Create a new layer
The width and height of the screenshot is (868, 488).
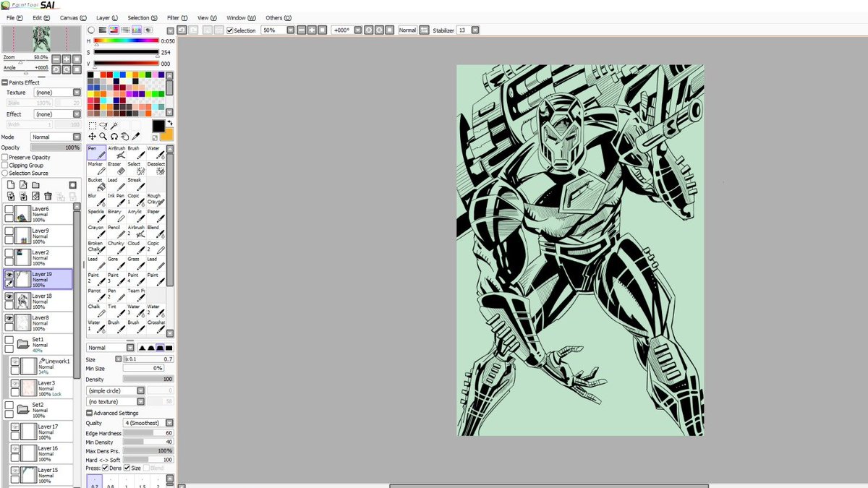point(10,184)
